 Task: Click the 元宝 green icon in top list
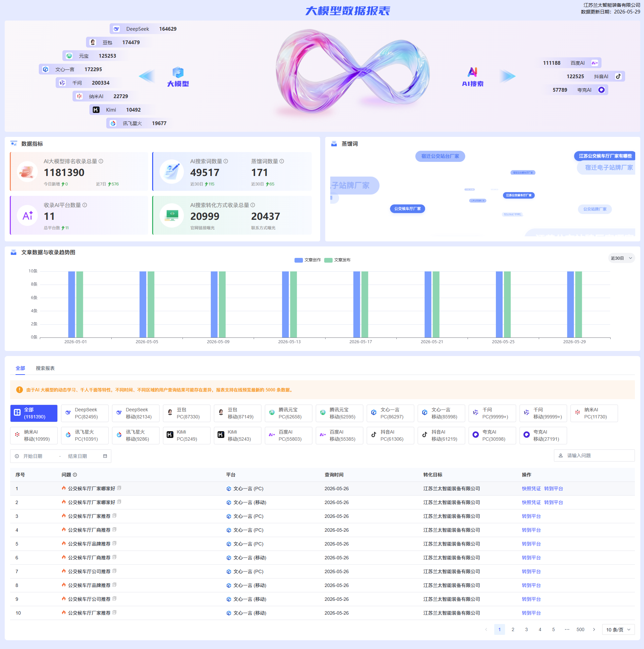69,56
